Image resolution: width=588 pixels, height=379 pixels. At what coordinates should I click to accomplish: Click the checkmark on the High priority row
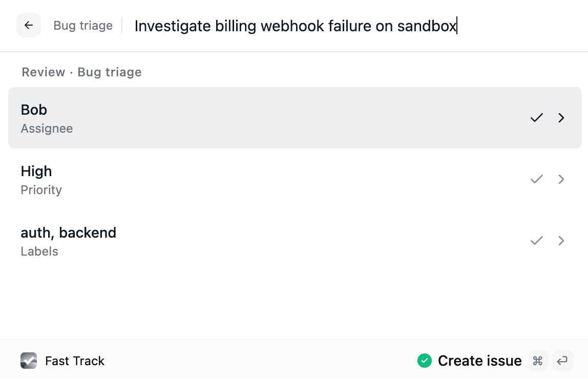pyautogui.click(x=536, y=179)
